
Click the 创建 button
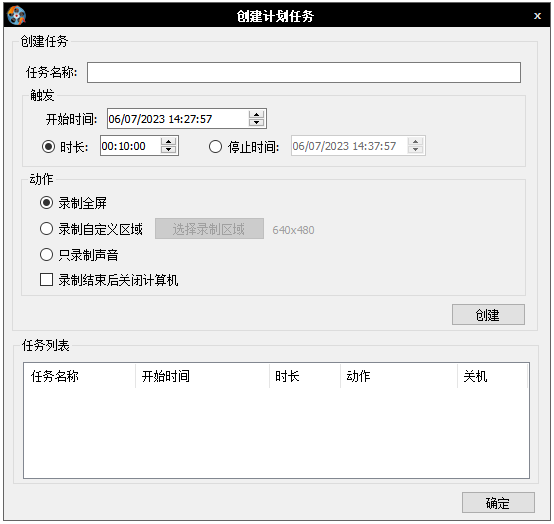[x=488, y=314]
